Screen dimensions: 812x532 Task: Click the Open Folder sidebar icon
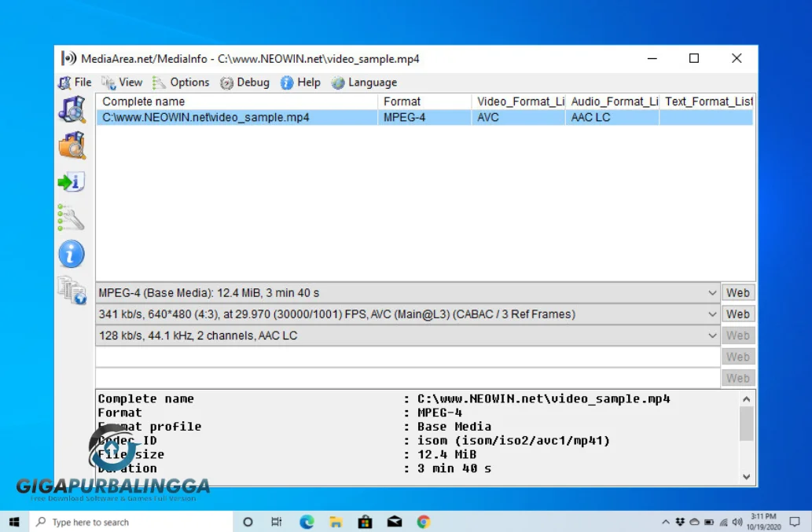tap(72, 145)
